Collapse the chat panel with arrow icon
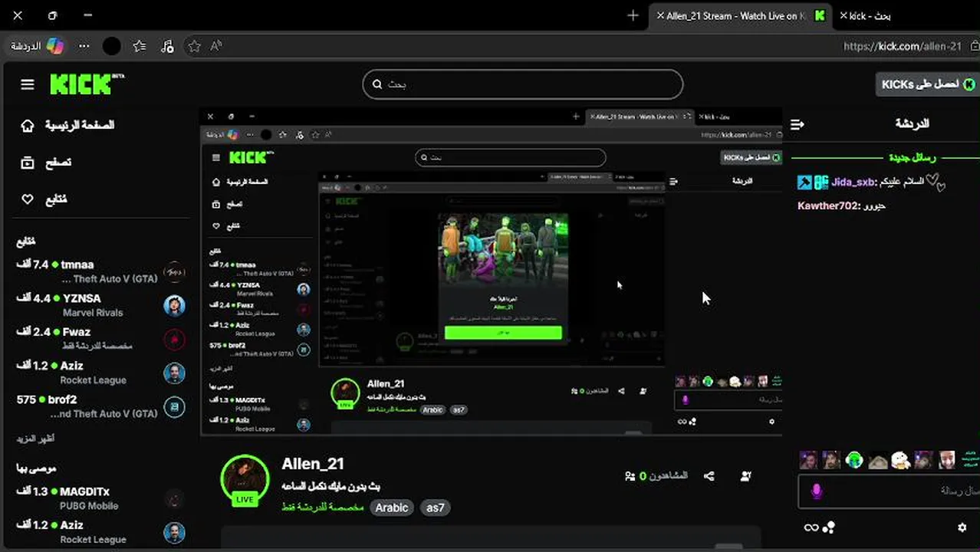Screen dimensions: 980x552 797,124
